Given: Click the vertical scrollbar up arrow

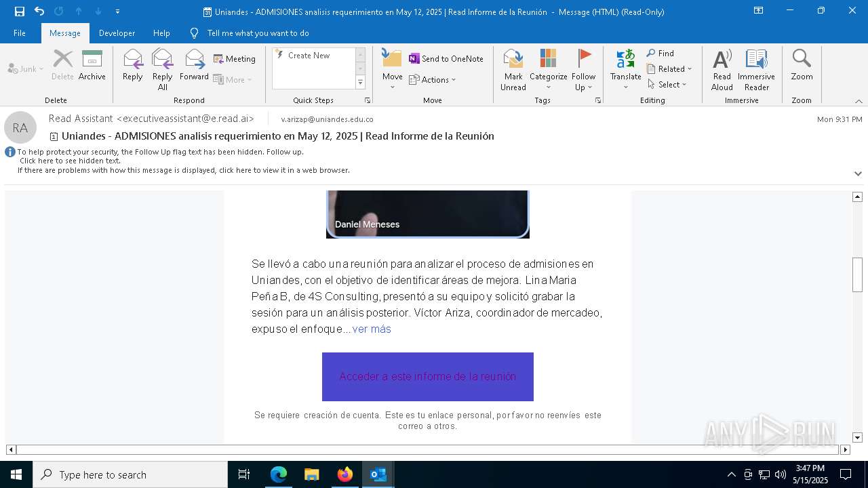Looking at the screenshot, I should coord(857,197).
